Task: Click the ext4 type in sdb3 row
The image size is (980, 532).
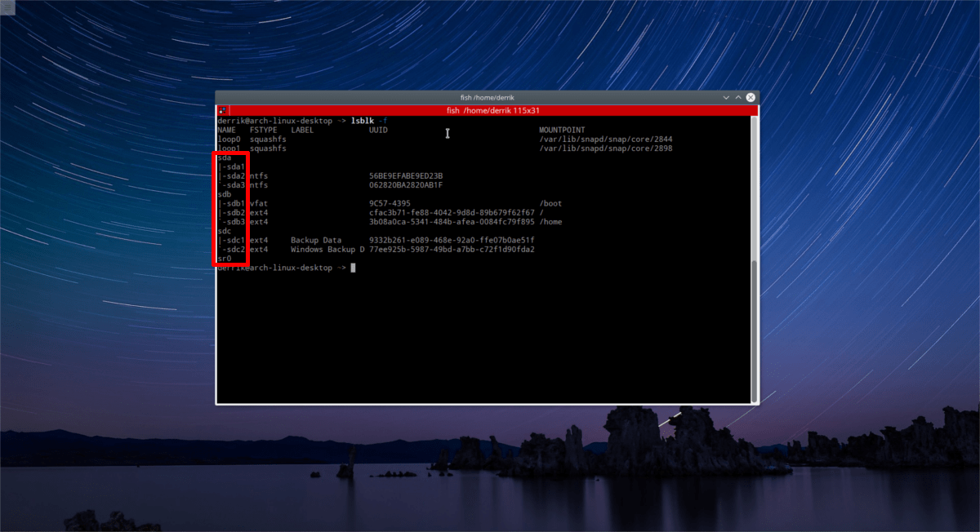Action: tap(259, 222)
